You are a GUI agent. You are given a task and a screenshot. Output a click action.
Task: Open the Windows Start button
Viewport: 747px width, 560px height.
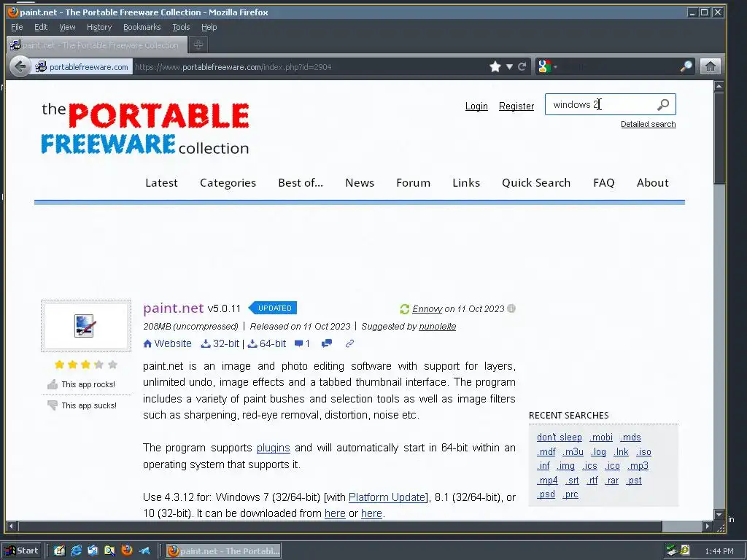tap(22, 551)
